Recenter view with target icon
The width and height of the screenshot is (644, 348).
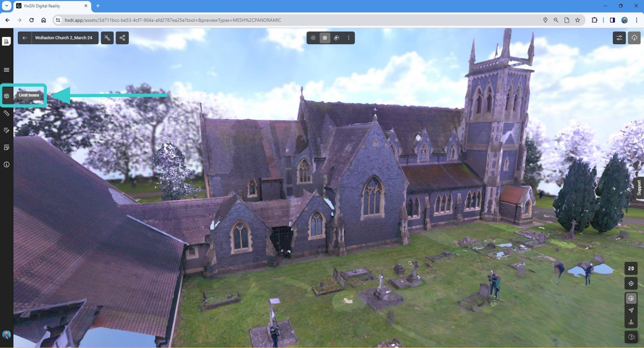(631, 284)
